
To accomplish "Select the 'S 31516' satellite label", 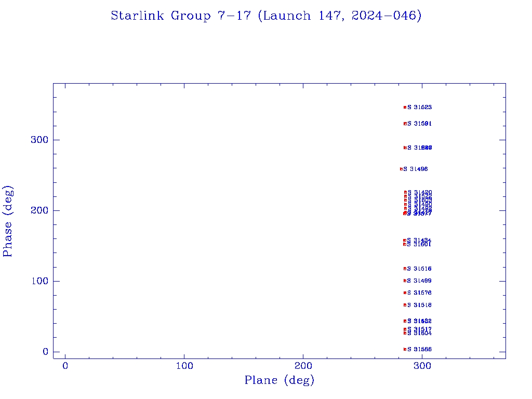I will pyautogui.click(x=419, y=269).
